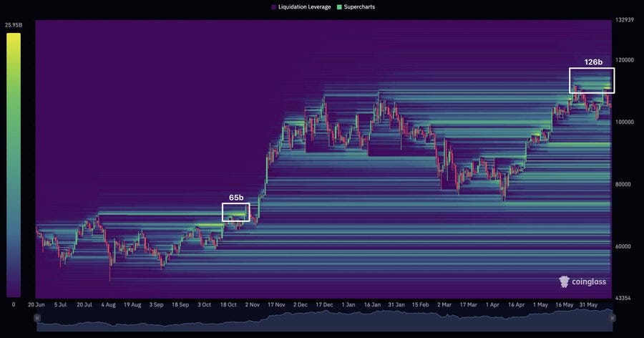Viewport: 644px width, 338px height.
Task: Grab the right handle of time range slider
Action: pos(610,317)
